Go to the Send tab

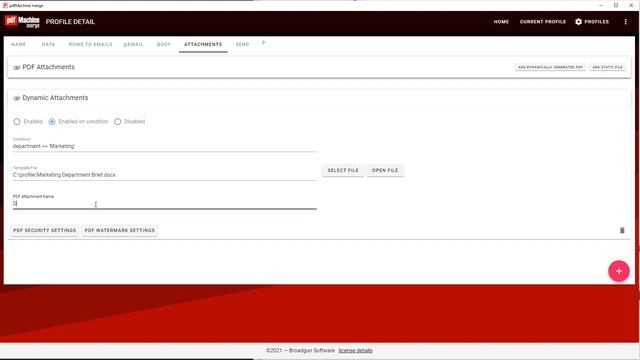(x=242, y=44)
